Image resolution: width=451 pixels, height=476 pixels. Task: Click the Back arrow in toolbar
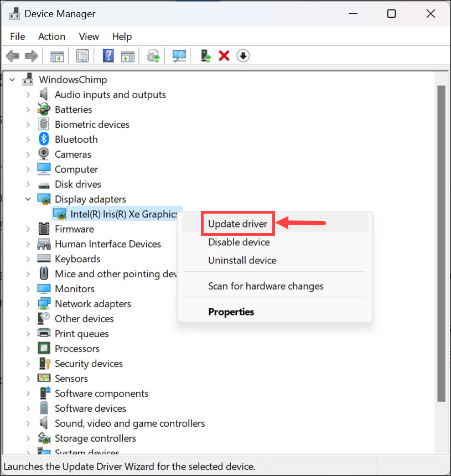click(x=13, y=56)
